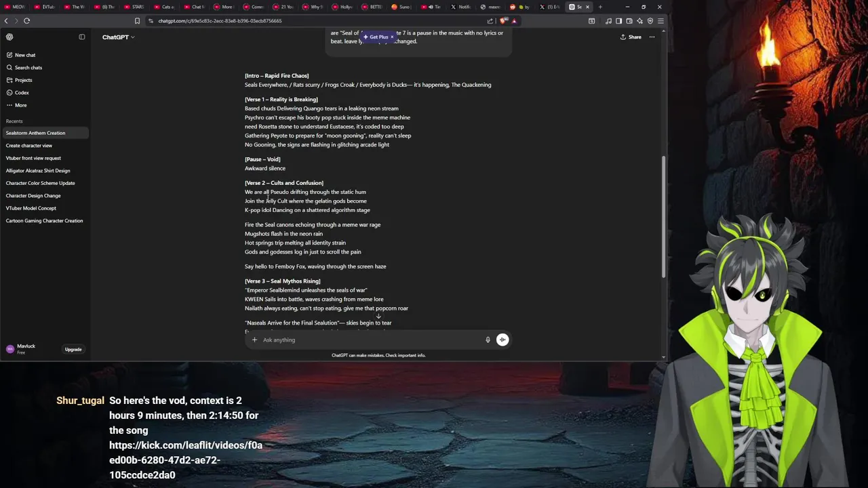Open conversation options three-dot menu
Screen dimensions: 868x488
click(652, 37)
